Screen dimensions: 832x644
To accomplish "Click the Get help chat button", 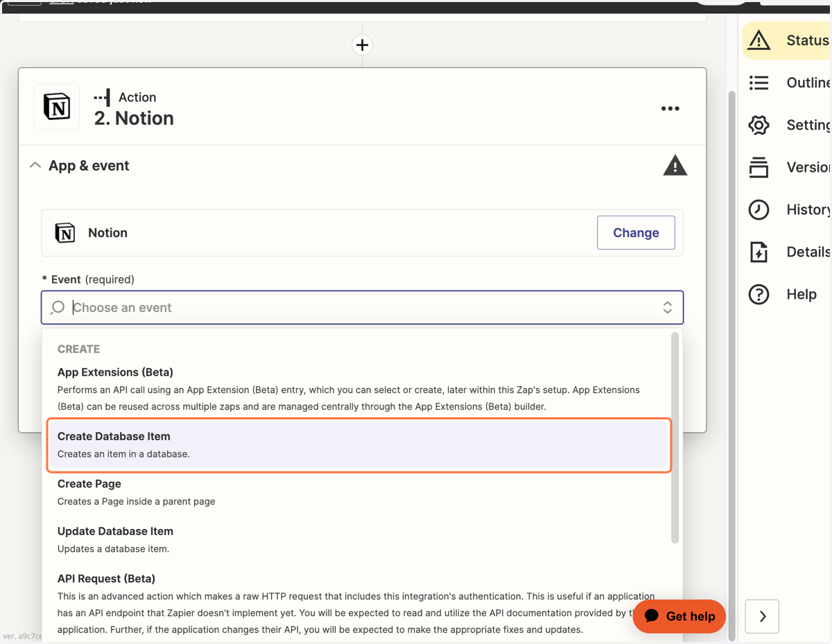I will tap(679, 616).
